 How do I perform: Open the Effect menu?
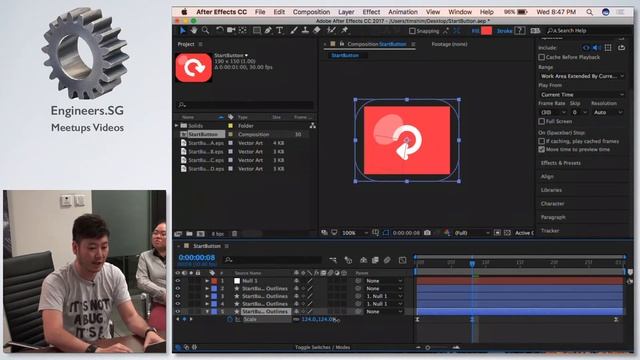pos(371,12)
